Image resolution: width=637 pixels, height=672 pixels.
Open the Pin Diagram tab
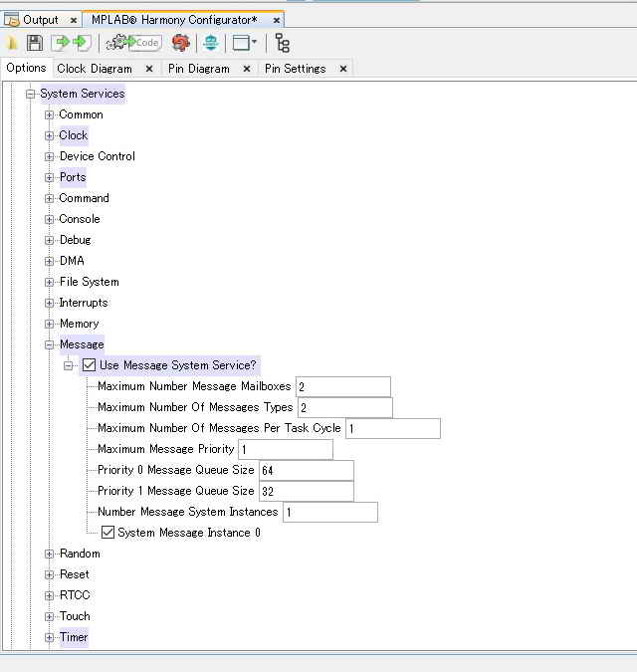coord(199,69)
